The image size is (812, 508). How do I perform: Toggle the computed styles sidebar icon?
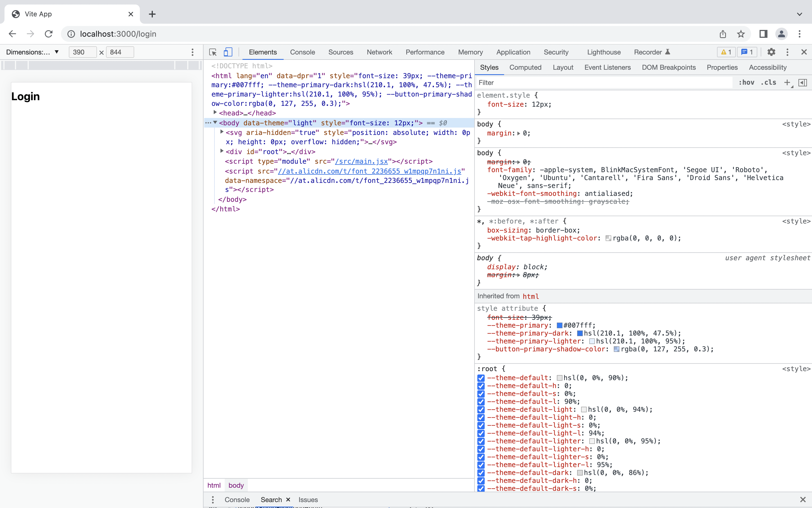tap(803, 83)
